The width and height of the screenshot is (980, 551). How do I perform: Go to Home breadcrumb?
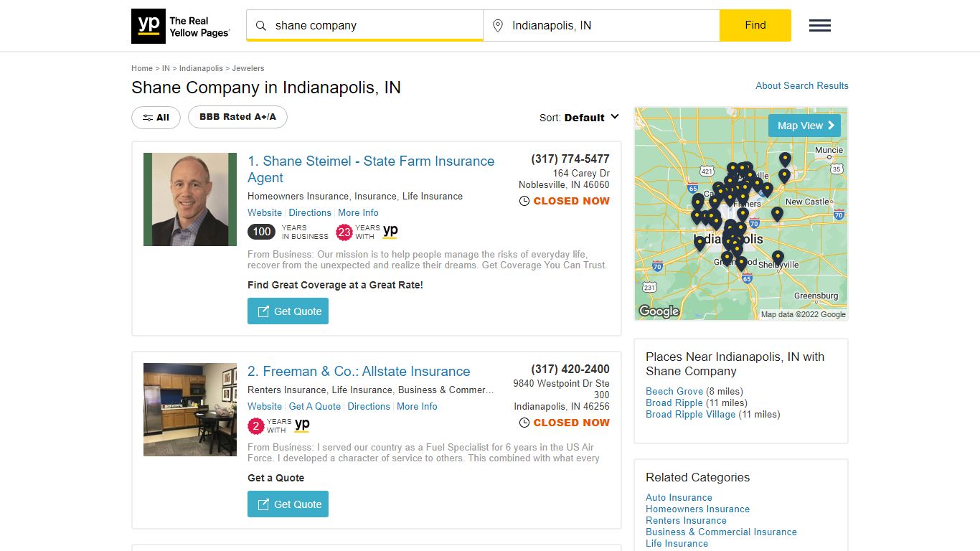(142, 68)
